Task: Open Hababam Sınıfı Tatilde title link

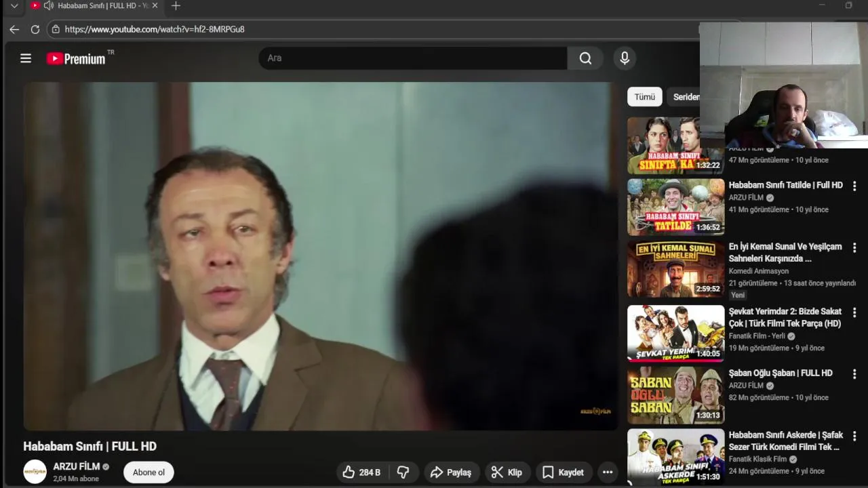Action: 785,185
